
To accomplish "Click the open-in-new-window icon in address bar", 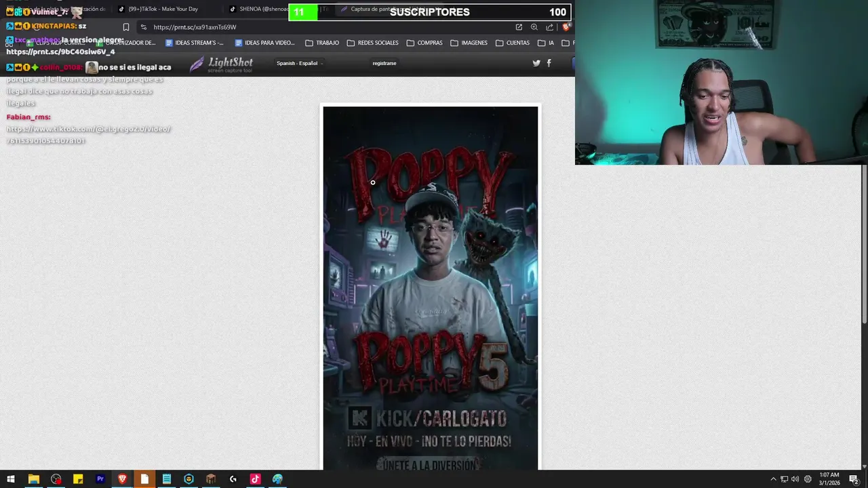I will click(x=519, y=27).
